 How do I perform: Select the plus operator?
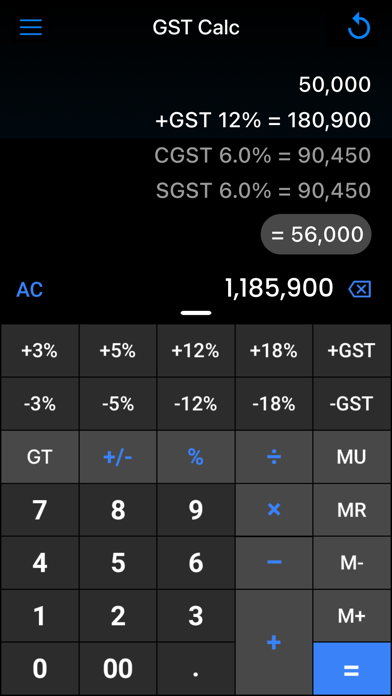point(274,642)
